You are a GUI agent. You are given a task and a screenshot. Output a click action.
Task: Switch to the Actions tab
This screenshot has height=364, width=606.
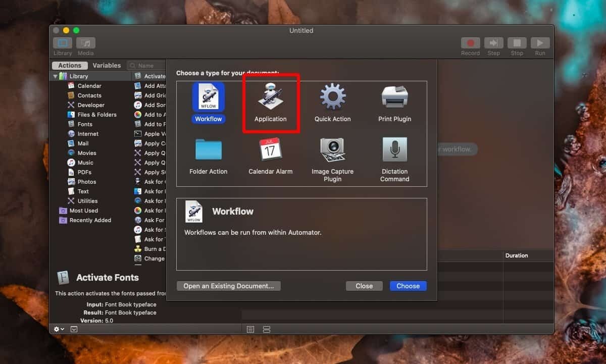pos(70,66)
